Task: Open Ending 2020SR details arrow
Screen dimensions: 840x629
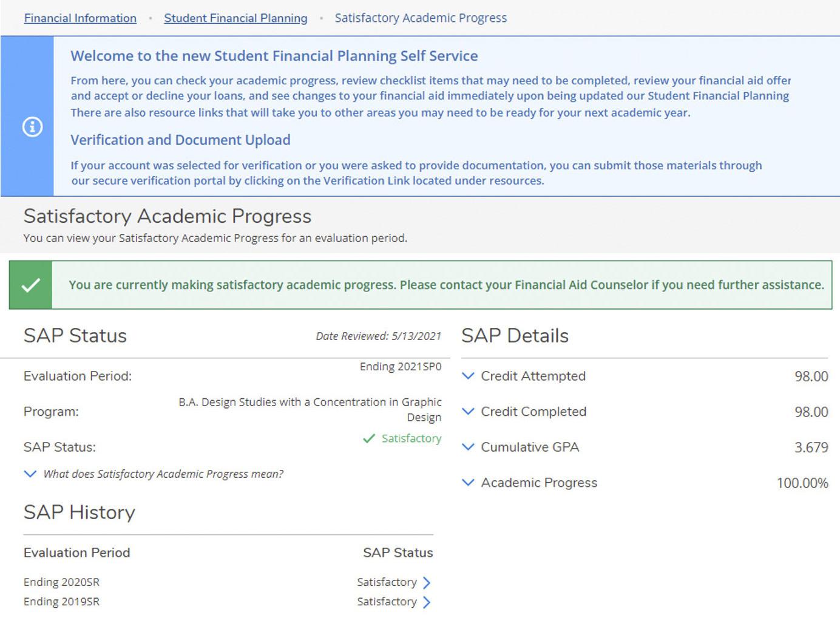Action: click(427, 583)
